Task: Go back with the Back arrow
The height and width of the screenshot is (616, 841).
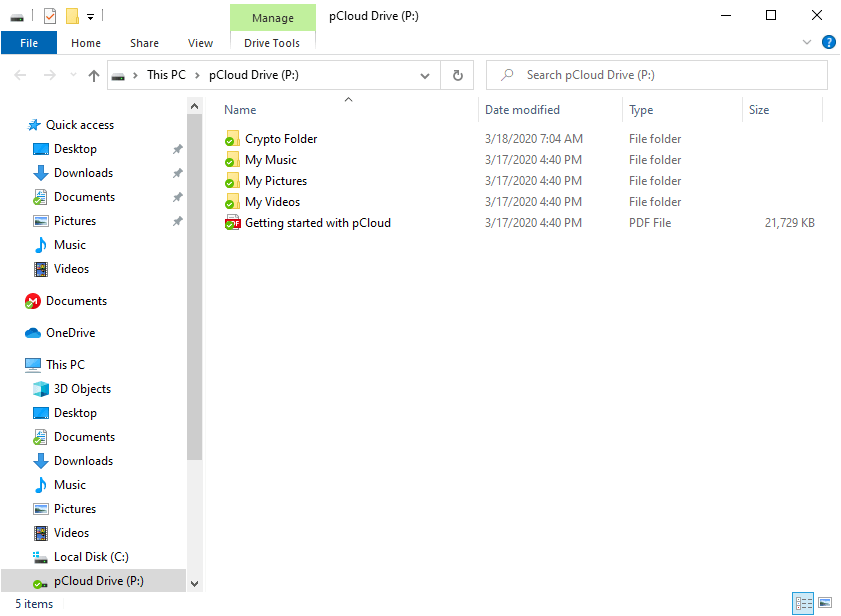Action: [20, 75]
